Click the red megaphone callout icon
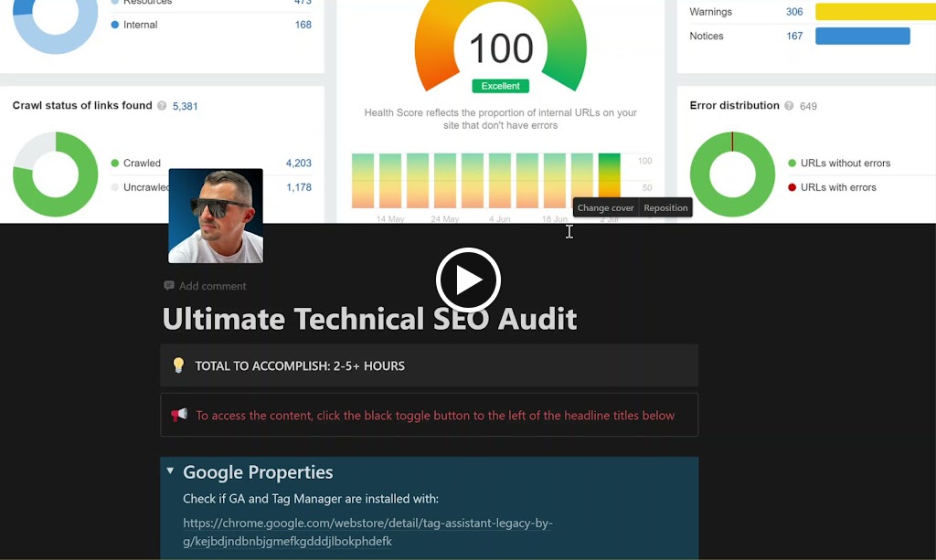The image size is (936, 560). point(179,415)
